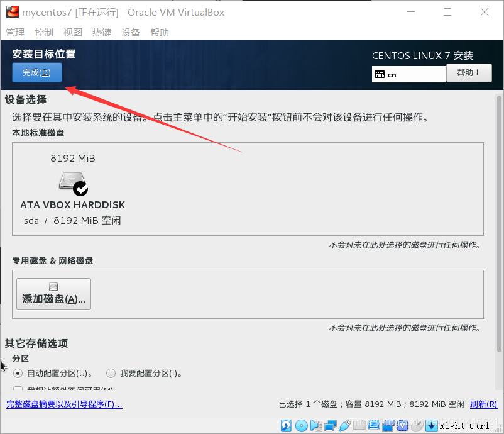Image resolution: width=504 pixels, height=434 pixels.
Task: Click the 专用磁盘 & 网络磁盘 label
Action: tap(53, 260)
